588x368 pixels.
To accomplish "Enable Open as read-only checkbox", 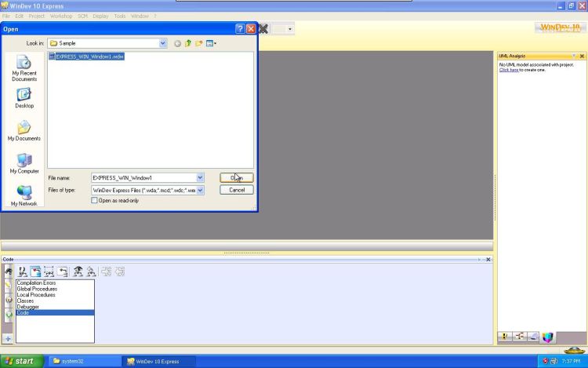I will pyautogui.click(x=95, y=201).
